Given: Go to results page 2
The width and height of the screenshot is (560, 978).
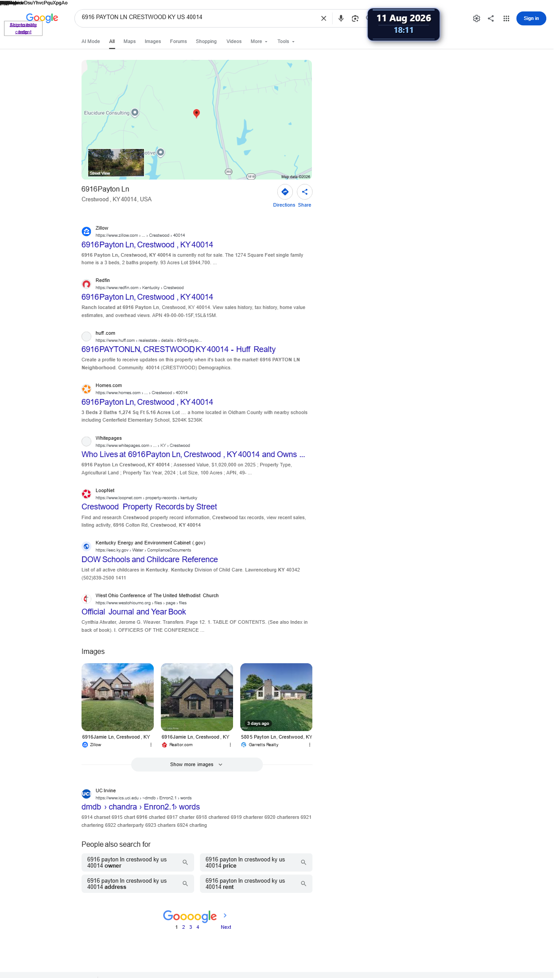Looking at the screenshot, I should (x=183, y=927).
